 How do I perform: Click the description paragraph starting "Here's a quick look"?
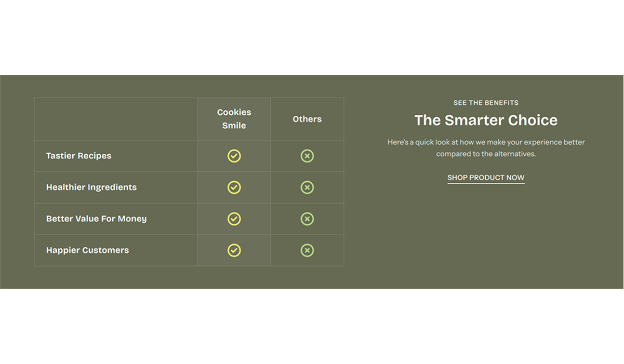[x=486, y=148]
